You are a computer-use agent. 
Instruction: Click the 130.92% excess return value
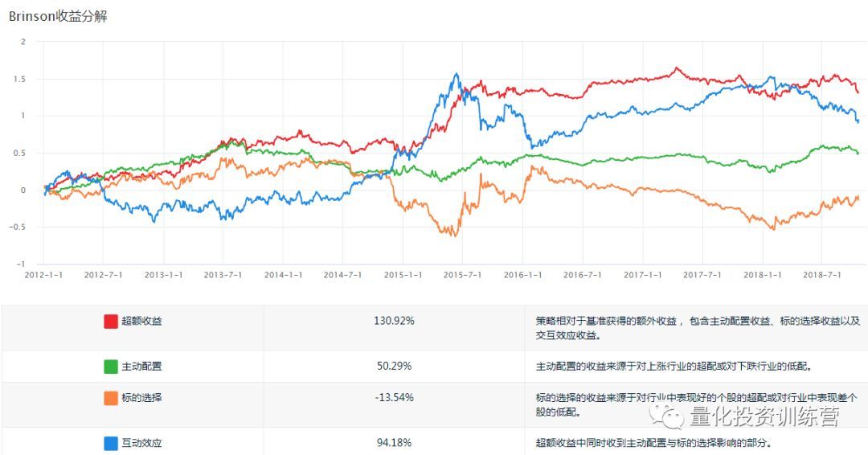394,322
